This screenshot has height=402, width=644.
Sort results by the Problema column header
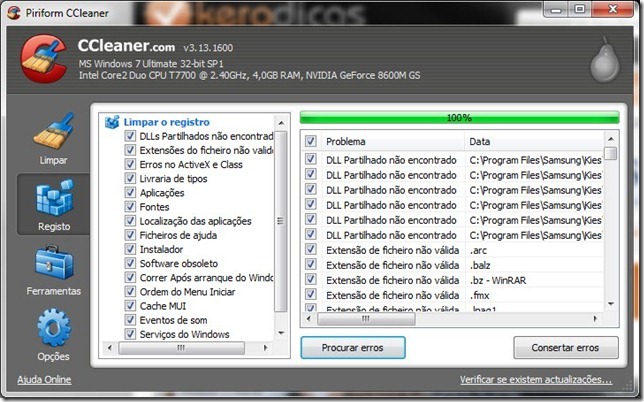[x=393, y=142]
